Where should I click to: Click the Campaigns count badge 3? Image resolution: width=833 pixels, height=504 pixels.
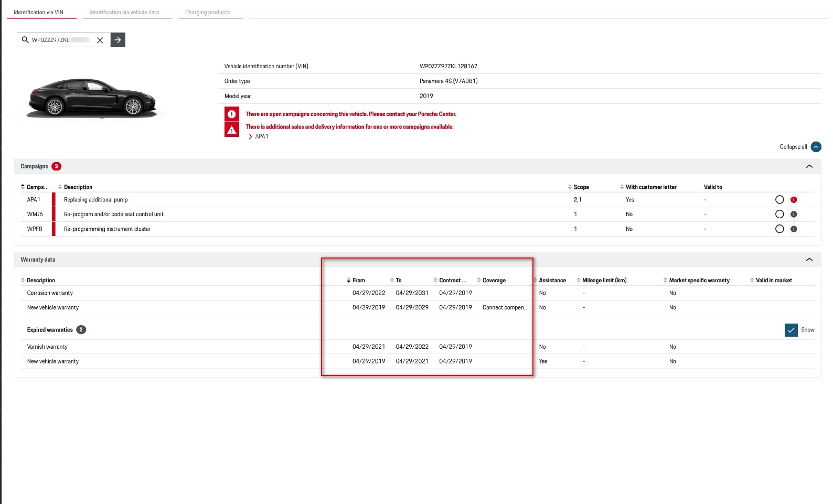pyautogui.click(x=56, y=166)
